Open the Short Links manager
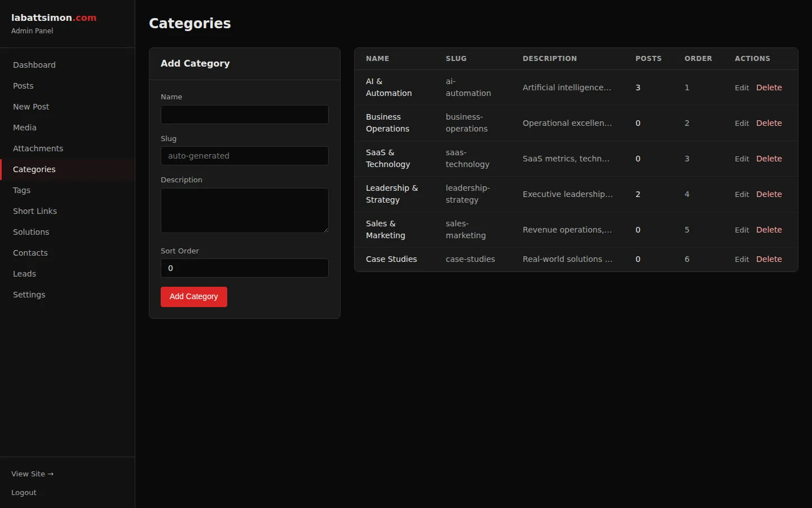812x508 pixels. [x=35, y=211]
